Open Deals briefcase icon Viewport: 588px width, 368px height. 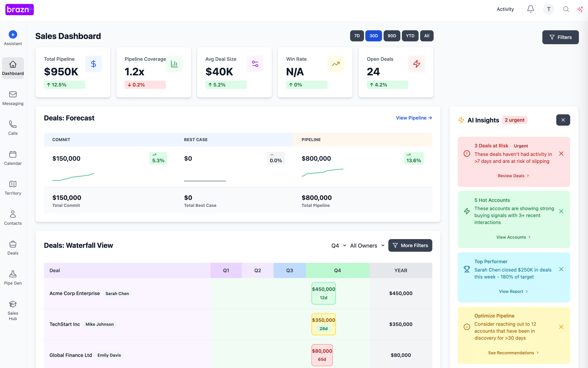pyautogui.click(x=13, y=244)
